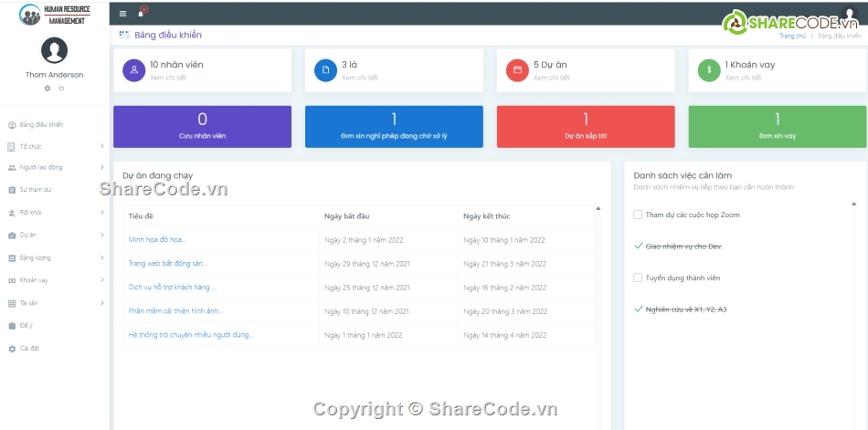
Task: Click the settings gear under Thom Anderson
Action: [47, 89]
